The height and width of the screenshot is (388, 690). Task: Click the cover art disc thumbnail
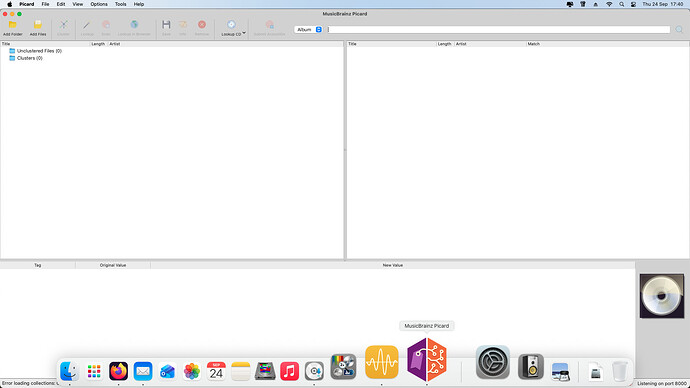tap(662, 296)
